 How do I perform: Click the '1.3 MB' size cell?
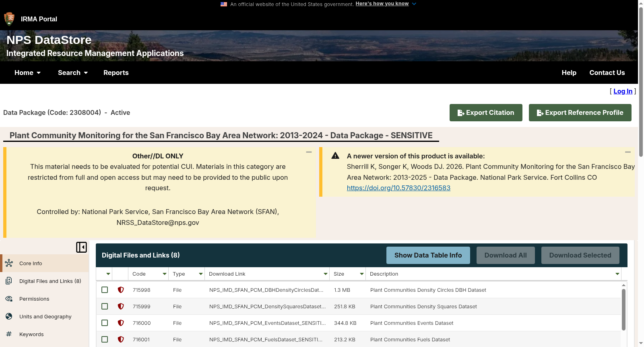coord(342,290)
